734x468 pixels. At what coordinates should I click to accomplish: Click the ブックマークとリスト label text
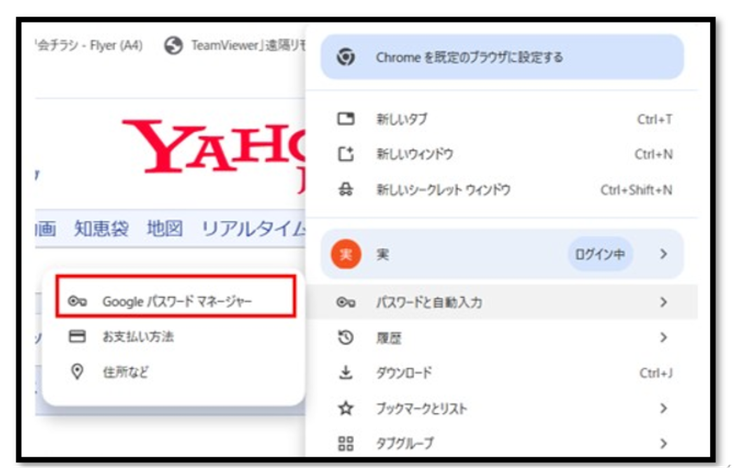[x=422, y=408]
